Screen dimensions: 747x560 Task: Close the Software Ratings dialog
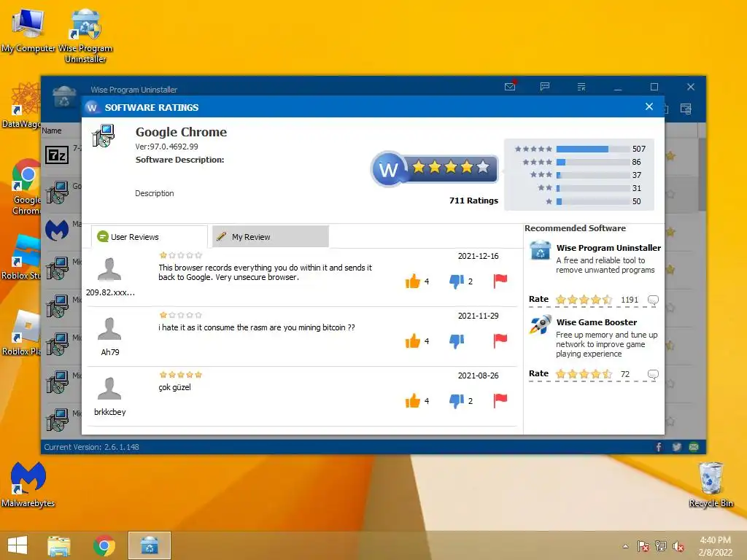[x=649, y=106]
